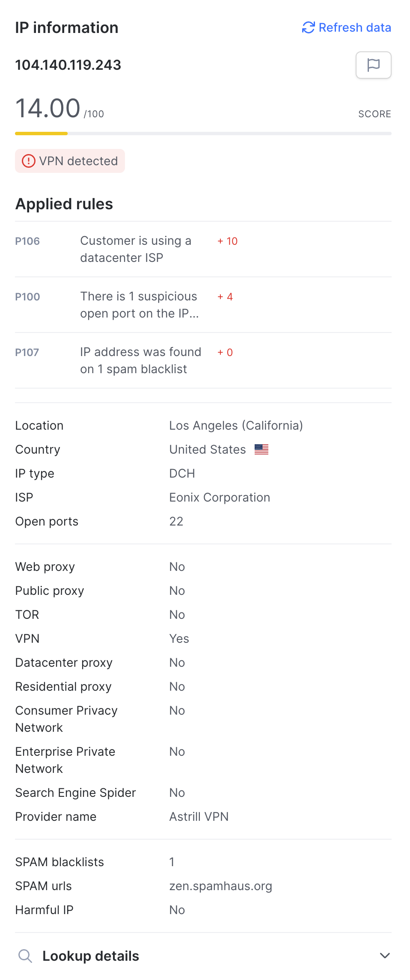Click the VPN detected warning icon

point(29,161)
